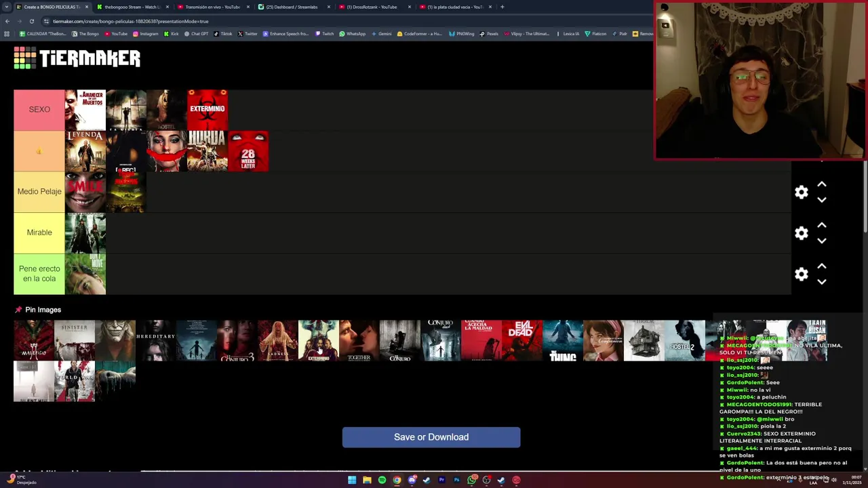The image size is (868, 488).
Task: Open Windows Start menu in taskbar
Action: (352, 480)
